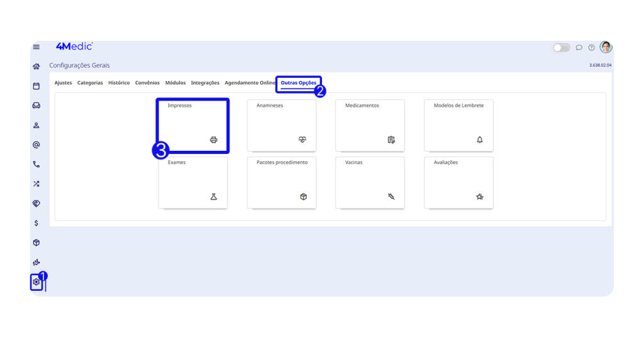
Task: Open the Medicamentos card
Action: [370, 124]
